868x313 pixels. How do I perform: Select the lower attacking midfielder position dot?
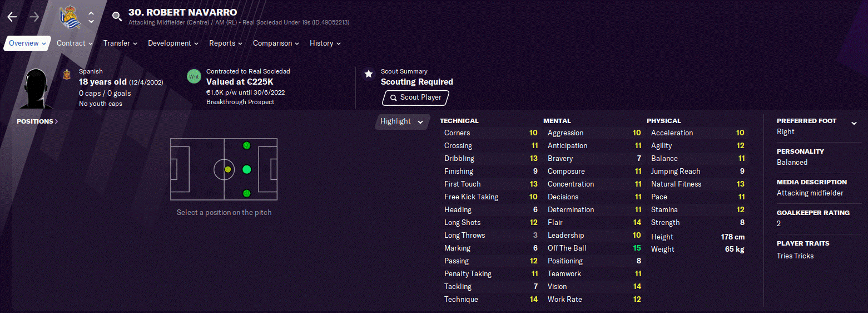click(247, 193)
